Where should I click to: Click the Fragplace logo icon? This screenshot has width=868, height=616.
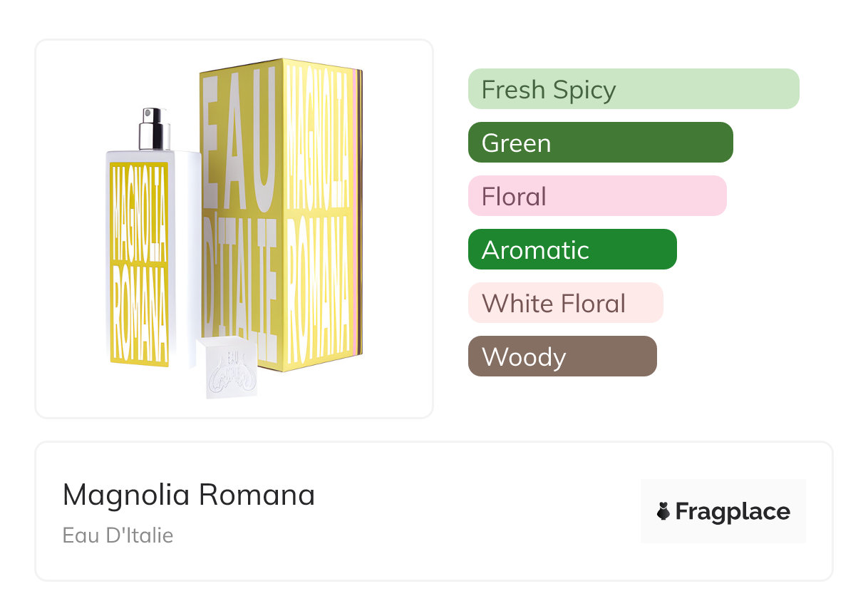click(663, 512)
